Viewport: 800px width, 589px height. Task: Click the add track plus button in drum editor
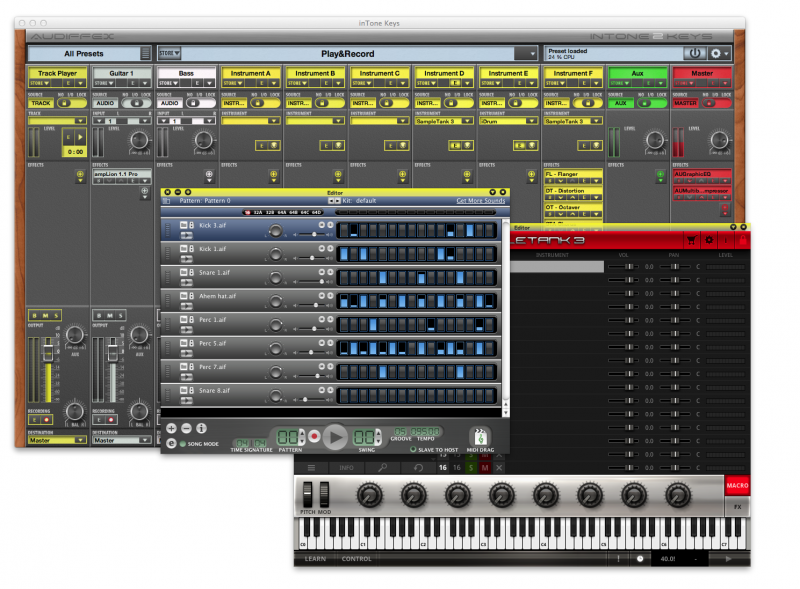pos(171,428)
